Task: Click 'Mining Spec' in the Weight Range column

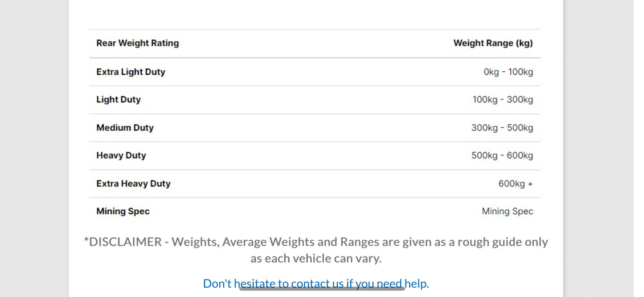Action: [x=507, y=211]
